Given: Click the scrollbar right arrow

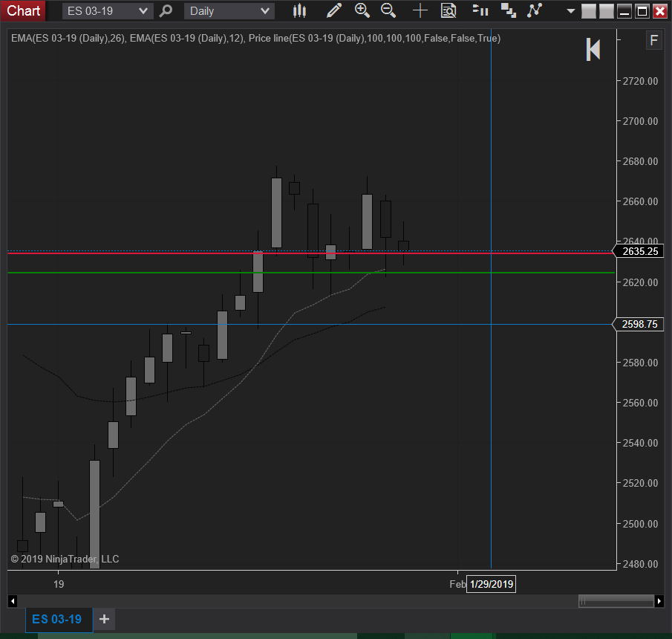Looking at the screenshot, I should pyautogui.click(x=659, y=601).
